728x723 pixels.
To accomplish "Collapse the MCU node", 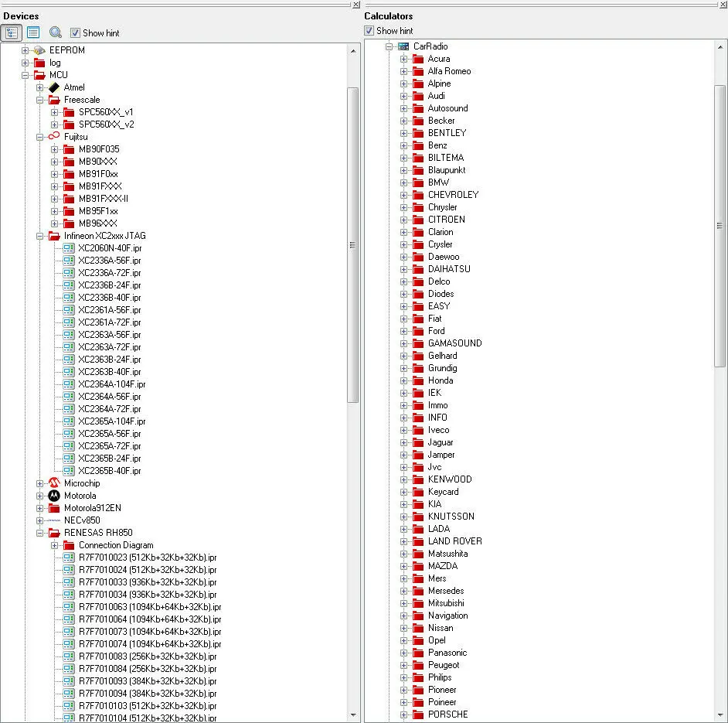I will pyautogui.click(x=25, y=75).
